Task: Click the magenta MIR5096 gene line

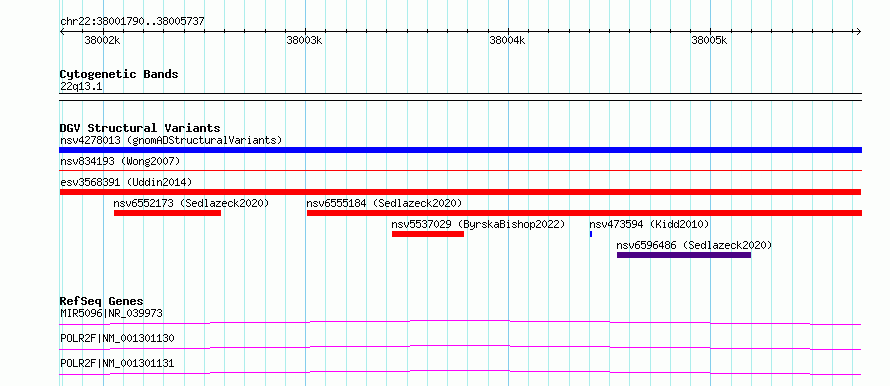Action: click(x=461, y=322)
